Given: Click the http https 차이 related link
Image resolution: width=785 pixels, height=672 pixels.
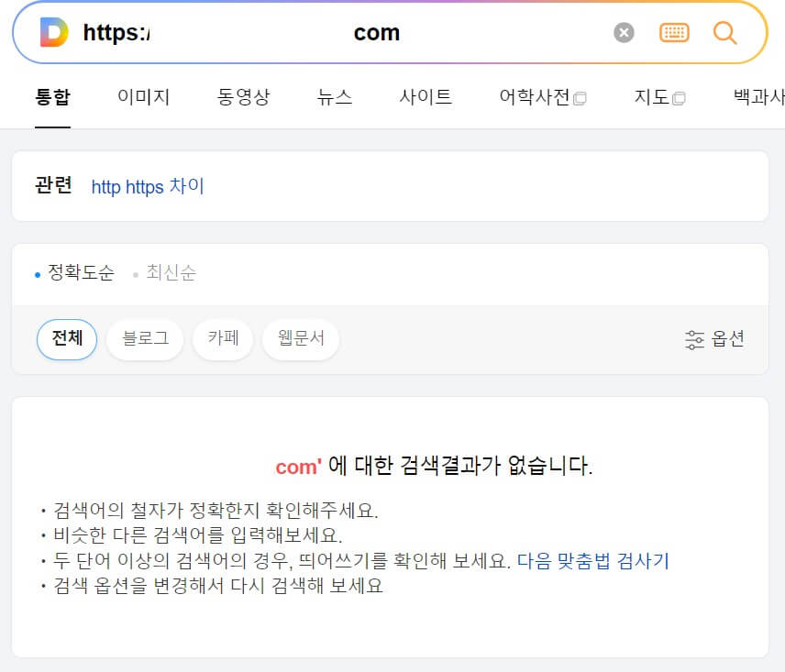Looking at the screenshot, I should click(x=148, y=186).
